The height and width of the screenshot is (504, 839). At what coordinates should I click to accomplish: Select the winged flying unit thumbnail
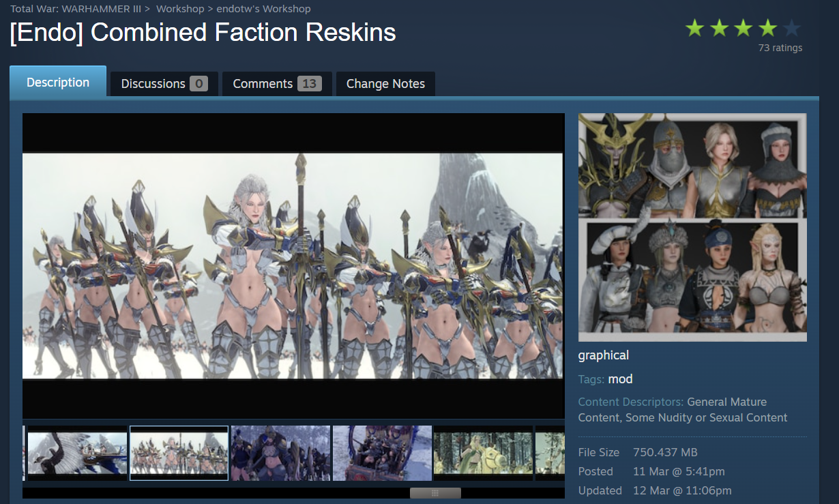click(77, 454)
